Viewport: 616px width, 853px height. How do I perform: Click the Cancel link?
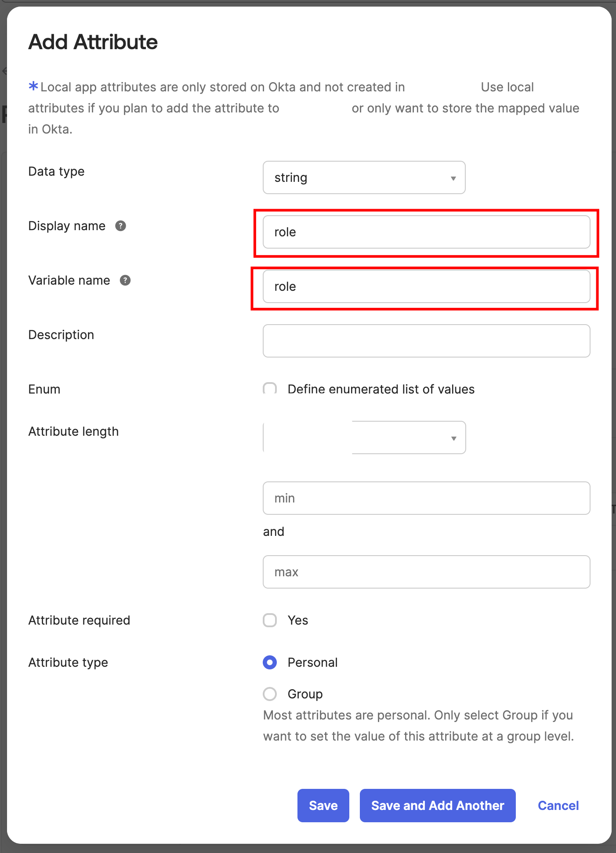[558, 805]
